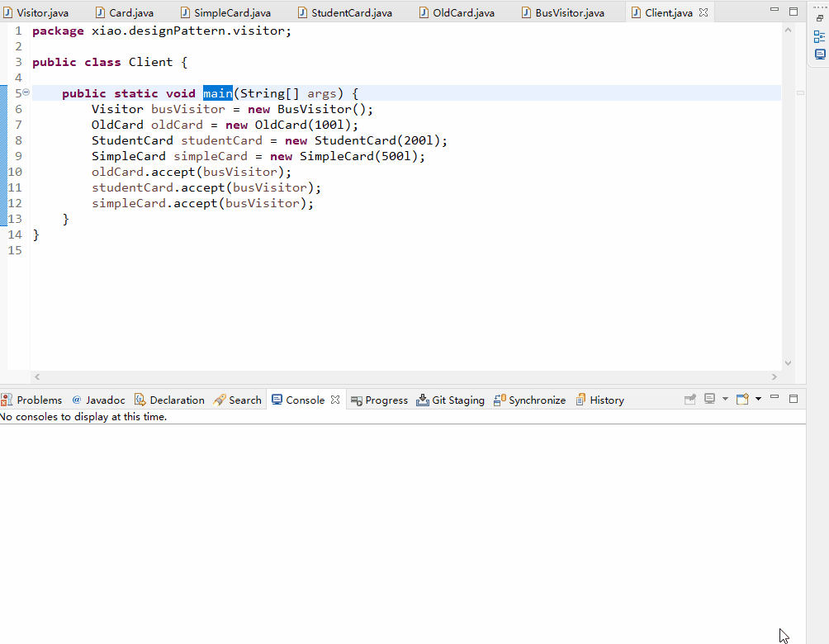Click the Display Selected Console icon
Viewport: 829px width, 644px height.
tap(709, 399)
